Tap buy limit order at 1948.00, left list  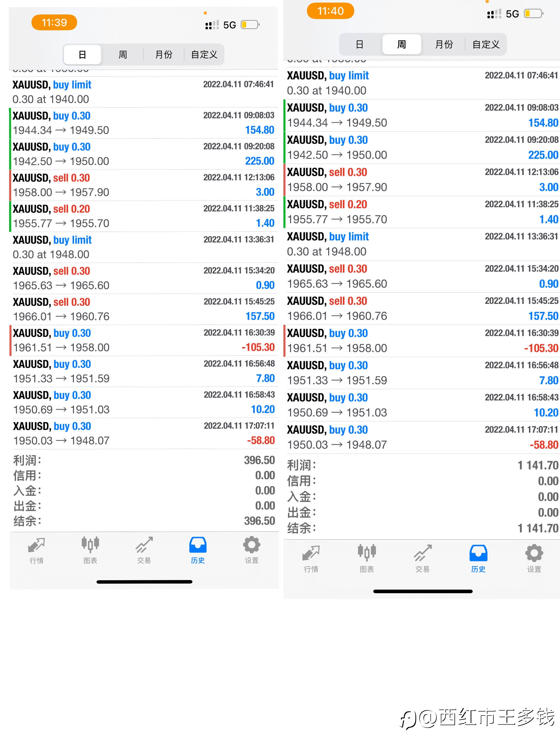(x=144, y=247)
